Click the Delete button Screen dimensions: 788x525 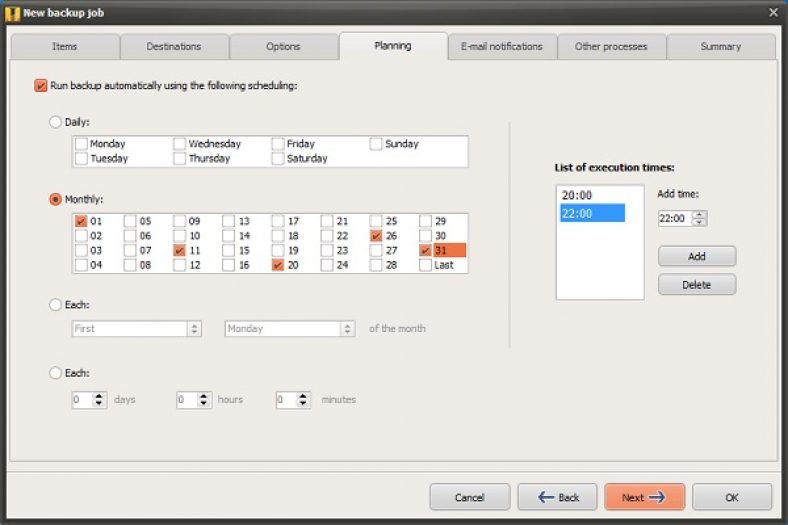[x=697, y=285]
